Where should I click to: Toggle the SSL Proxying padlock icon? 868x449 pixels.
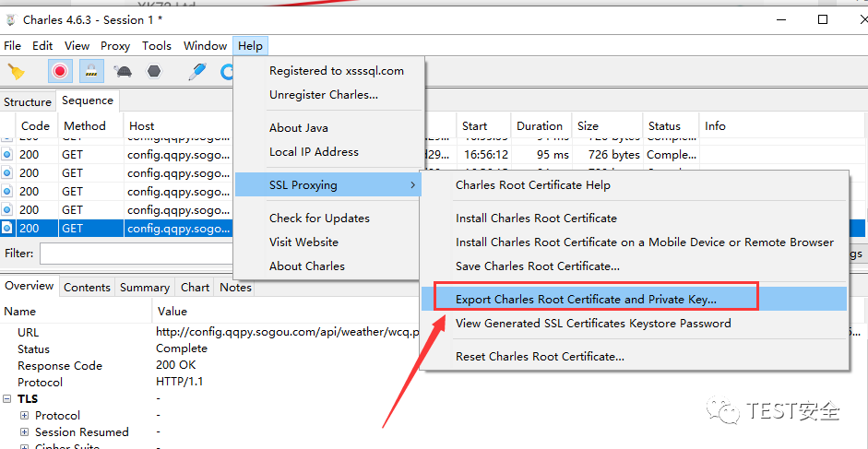click(x=91, y=71)
